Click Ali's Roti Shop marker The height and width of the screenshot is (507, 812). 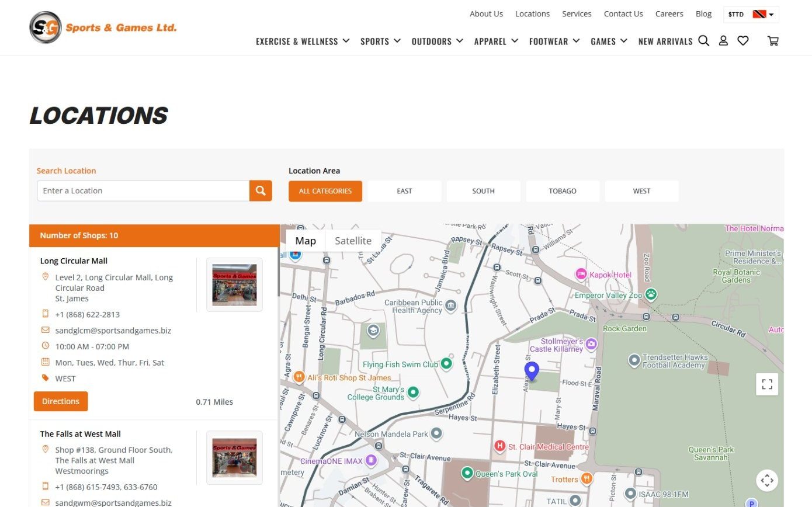pos(299,377)
